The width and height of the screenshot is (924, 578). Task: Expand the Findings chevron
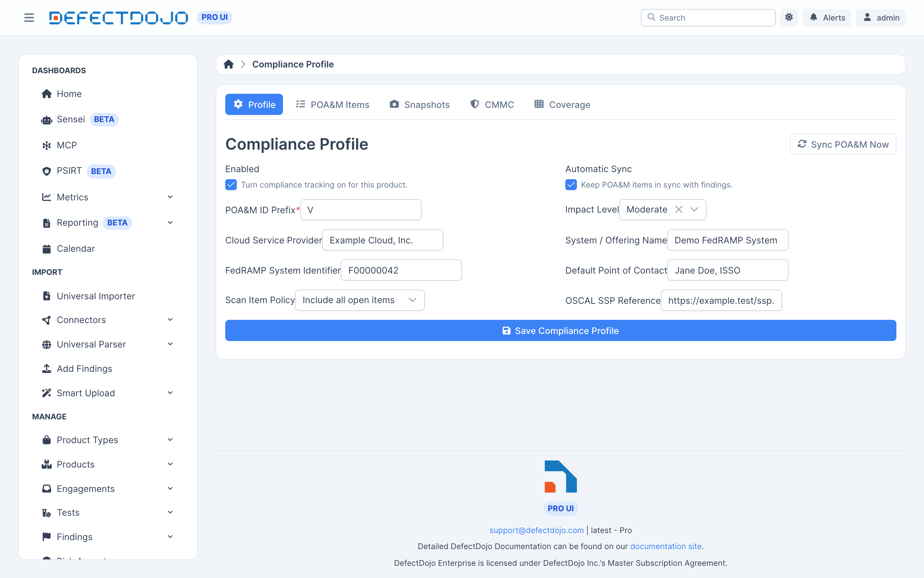pyautogui.click(x=170, y=537)
